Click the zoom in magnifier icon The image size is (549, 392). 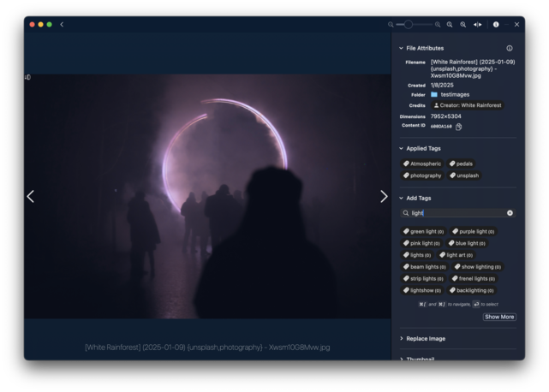(x=438, y=25)
